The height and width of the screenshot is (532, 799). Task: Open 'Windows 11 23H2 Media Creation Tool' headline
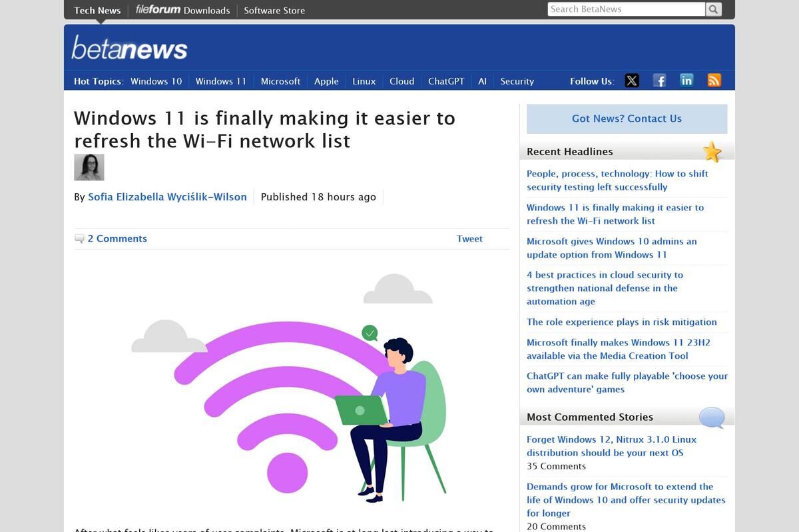pyautogui.click(x=619, y=349)
